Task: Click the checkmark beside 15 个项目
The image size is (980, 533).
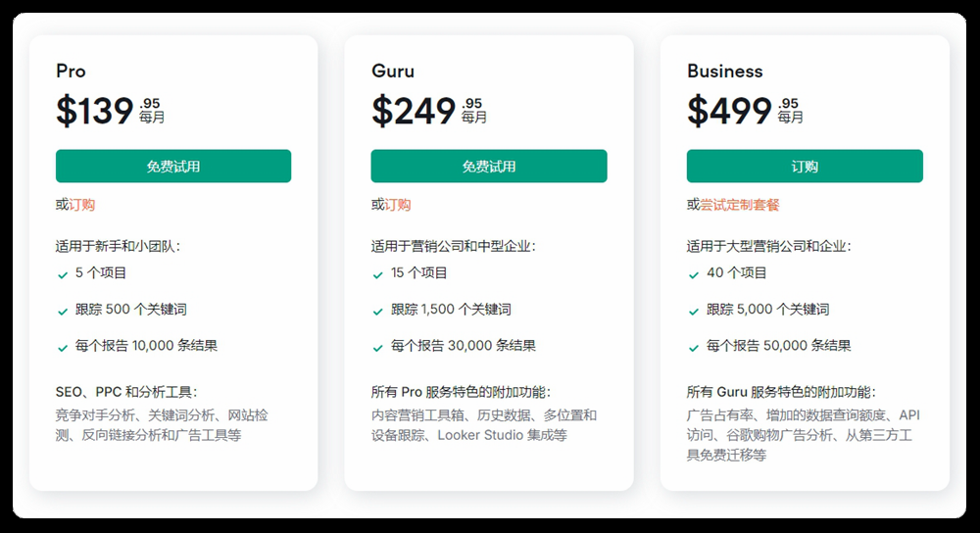Action: [x=378, y=275]
